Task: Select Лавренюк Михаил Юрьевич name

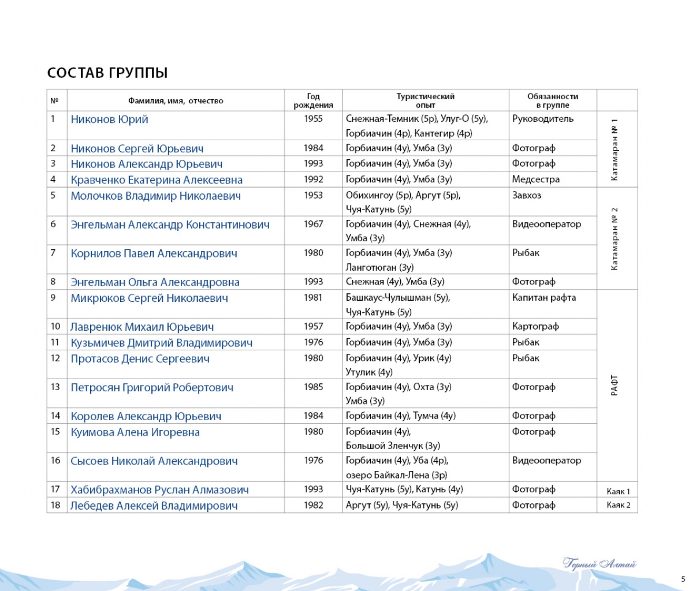Action: pos(142,327)
